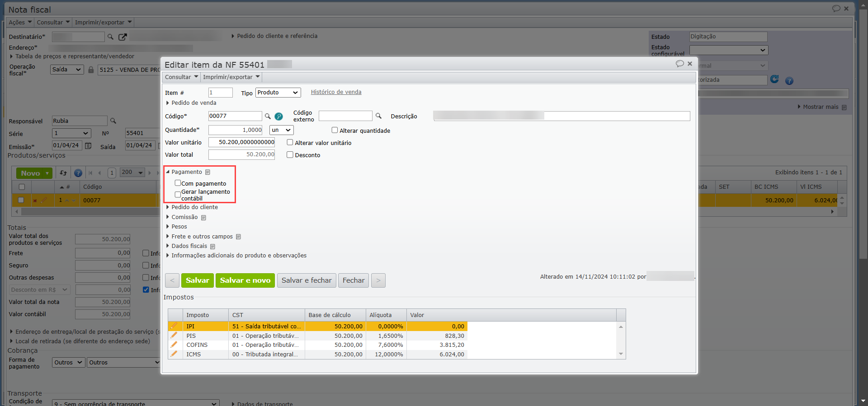Image resolution: width=868 pixels, height=406 pixels.
Task: Open Imprimir/exportar menu in Nota fiscal
Action: [103, 23]
